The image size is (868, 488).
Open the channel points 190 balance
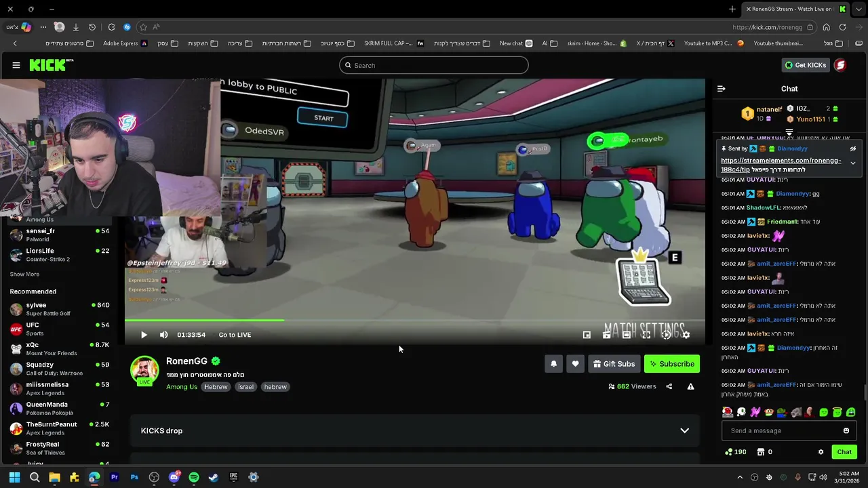click(x=736, y=452)
